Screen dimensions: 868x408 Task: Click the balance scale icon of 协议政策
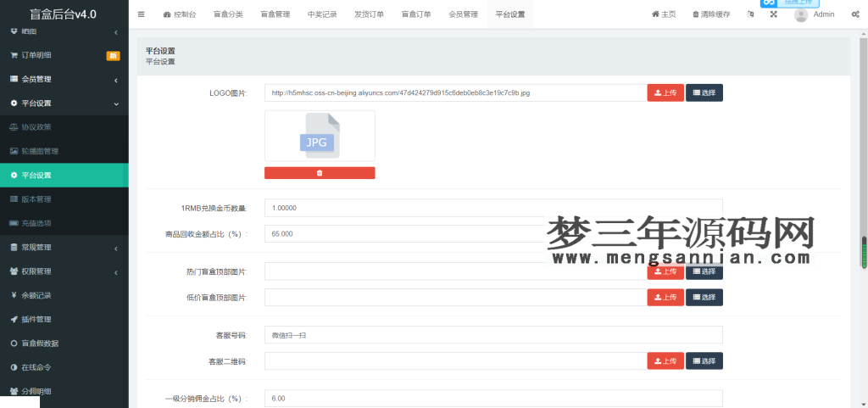point(14,127)
